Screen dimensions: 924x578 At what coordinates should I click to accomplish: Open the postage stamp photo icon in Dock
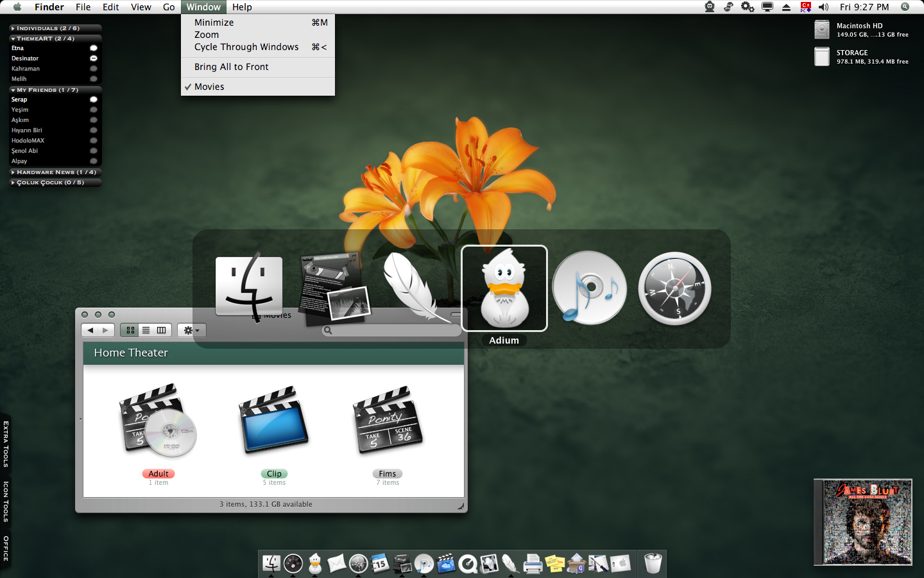(489, 563)
